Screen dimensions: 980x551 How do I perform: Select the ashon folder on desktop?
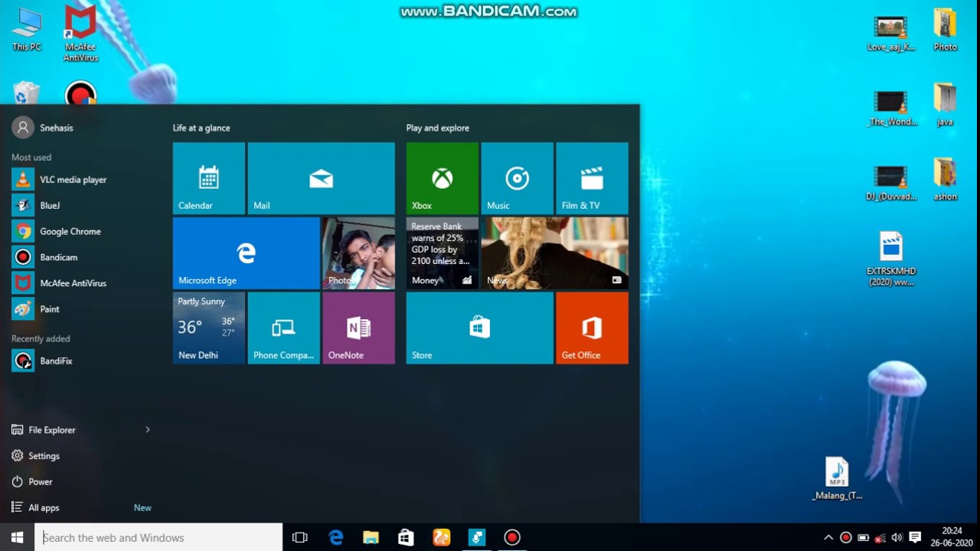(x=945, y=180)
